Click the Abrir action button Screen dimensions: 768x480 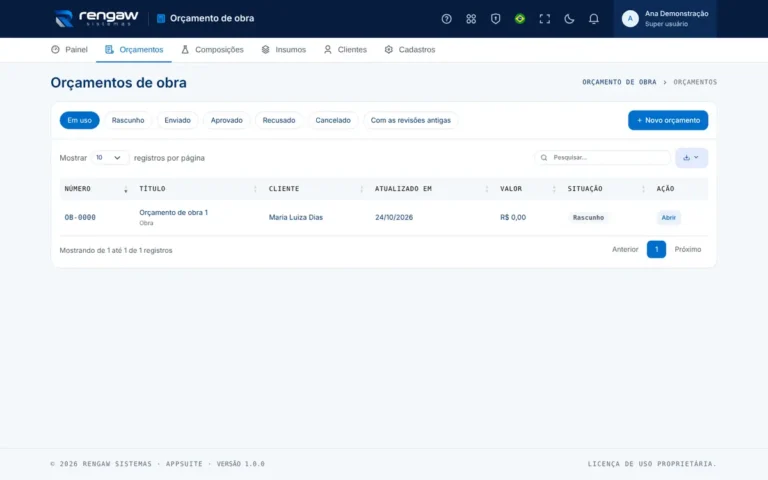tap(669, 217)
